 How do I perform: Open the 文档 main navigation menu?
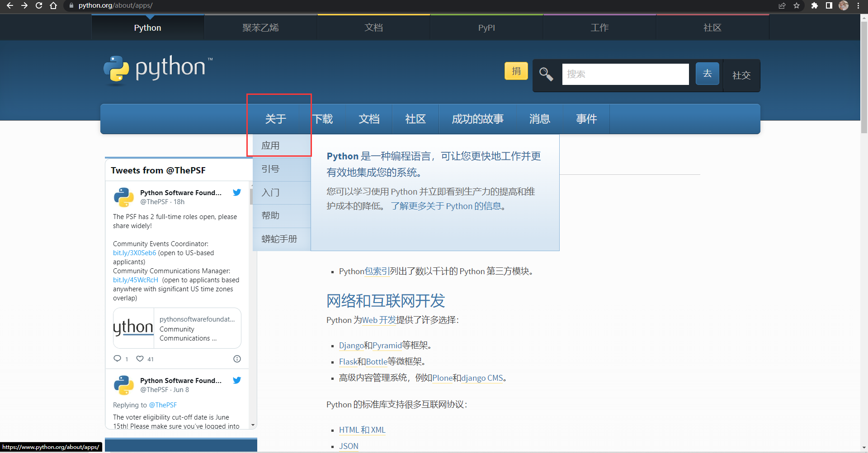coord(369,119)
